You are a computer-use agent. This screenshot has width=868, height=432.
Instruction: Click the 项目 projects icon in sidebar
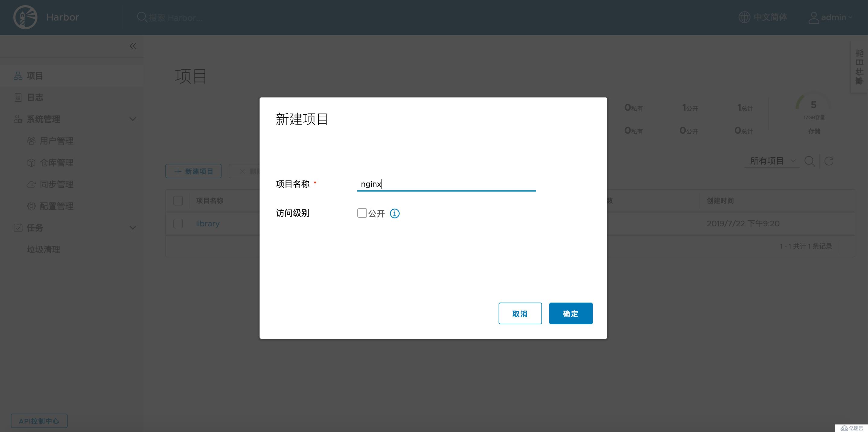coord(18,76)
